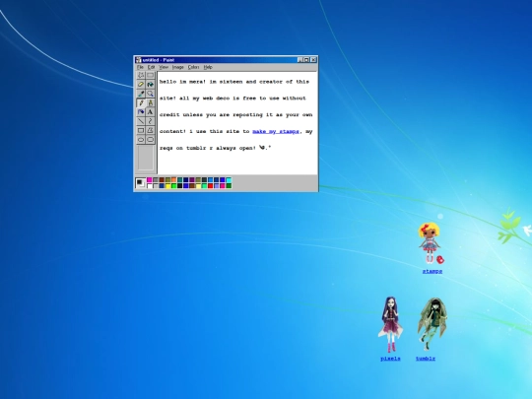Pick the Eraser tool
Screen dimensions: 532x399
tap(141, 84)
